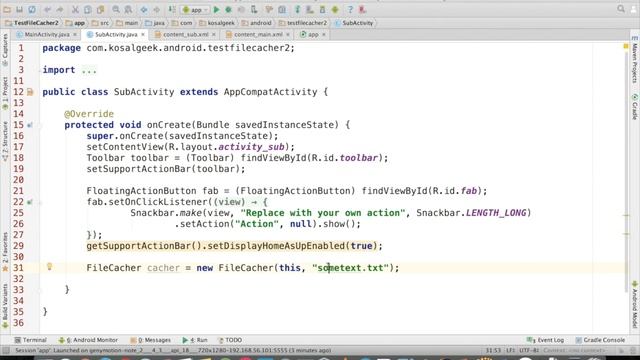Collapse the fold marker at line 33
640x360 pixels.
click(40, 290)
